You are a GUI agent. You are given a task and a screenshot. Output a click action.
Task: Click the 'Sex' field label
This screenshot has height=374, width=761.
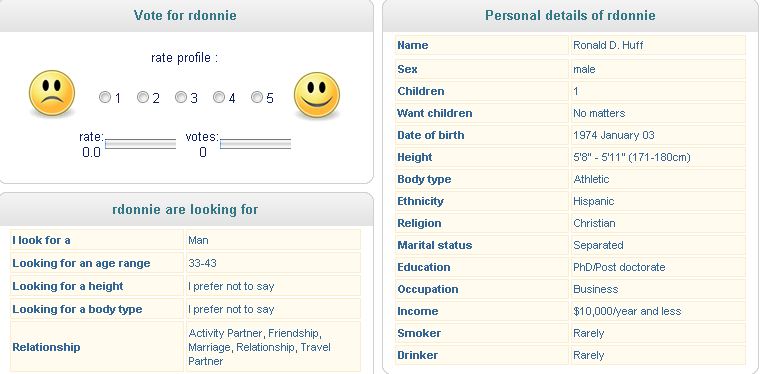point(407,69)
